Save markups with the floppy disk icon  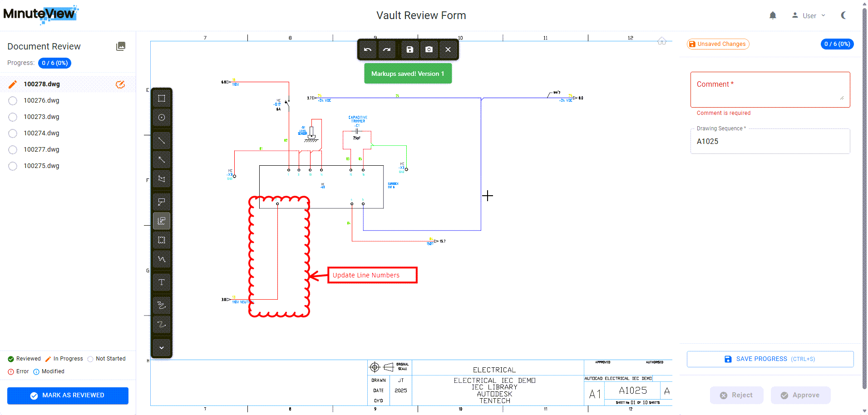click(x=409, y=49)
